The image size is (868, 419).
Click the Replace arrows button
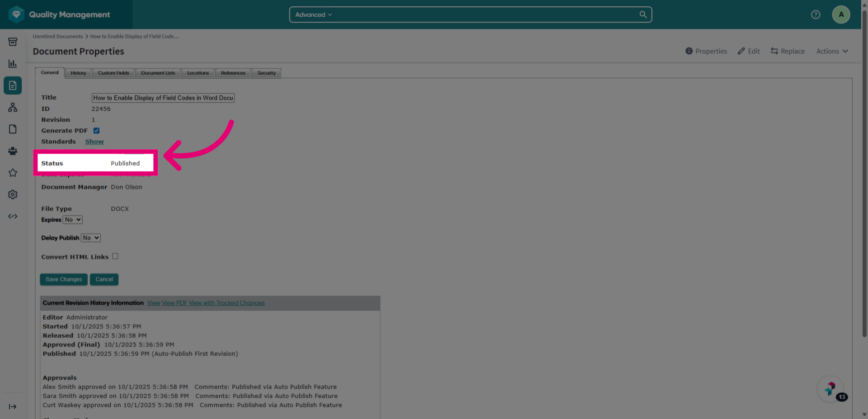(788, 51)
